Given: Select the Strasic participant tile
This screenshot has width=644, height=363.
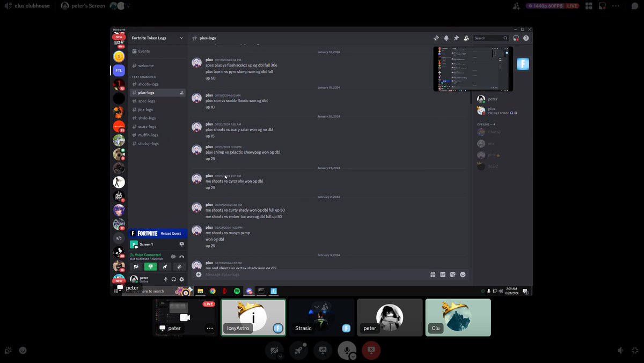Looking at the screenshot, I should click(x=321, y=317).
